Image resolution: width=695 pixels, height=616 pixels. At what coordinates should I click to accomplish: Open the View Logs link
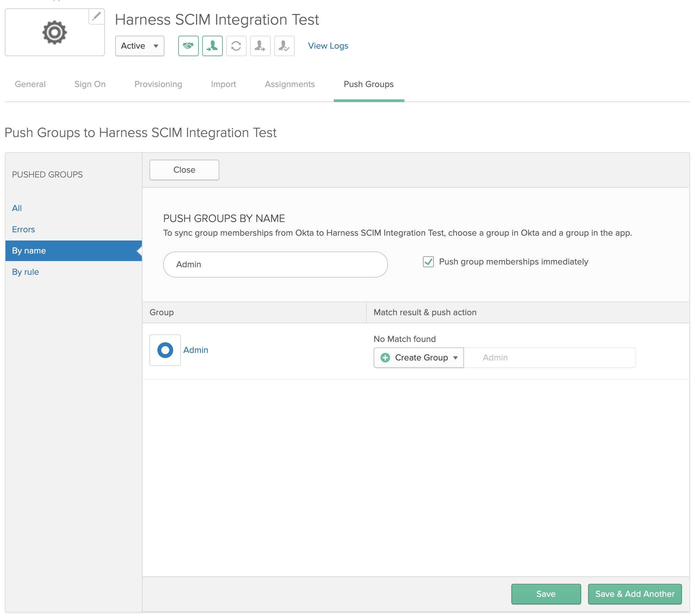(x=328, y=46)
